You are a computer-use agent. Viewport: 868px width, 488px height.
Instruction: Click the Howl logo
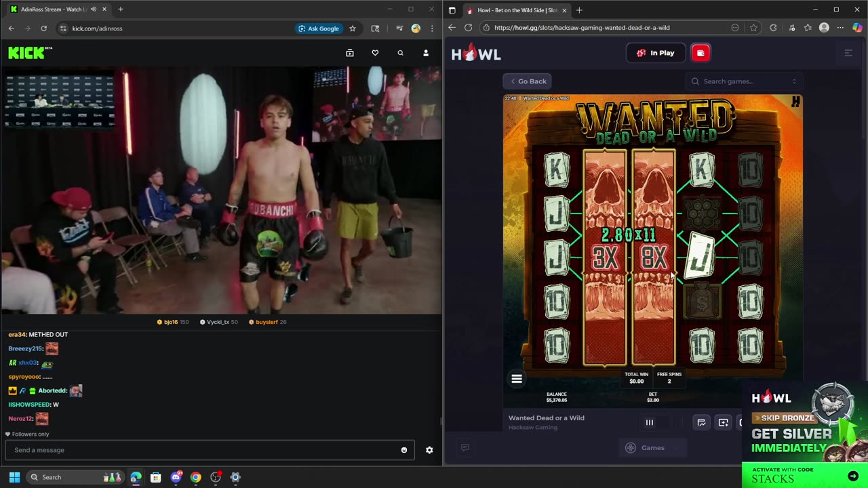476,53
